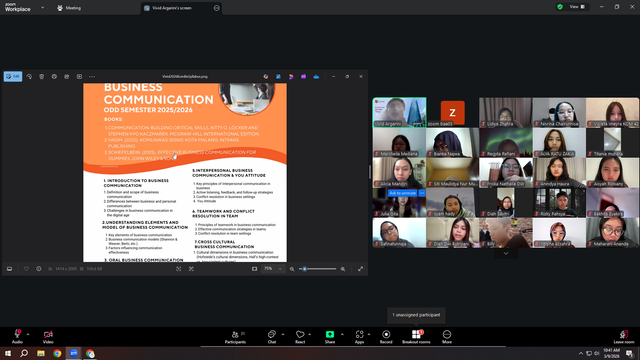Show file info icon in Photos status bar
This screenshot has width=640, height=360.
coord(39,269)
